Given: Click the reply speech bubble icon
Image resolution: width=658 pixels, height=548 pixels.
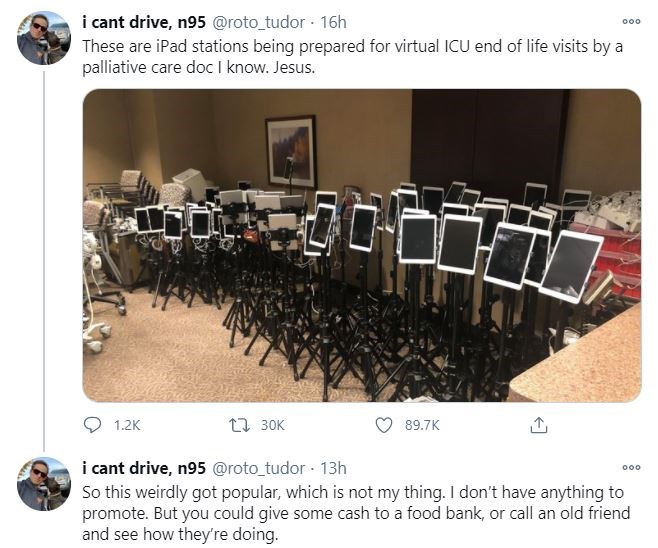Looking at the screenshot, I should click(91, 425).
